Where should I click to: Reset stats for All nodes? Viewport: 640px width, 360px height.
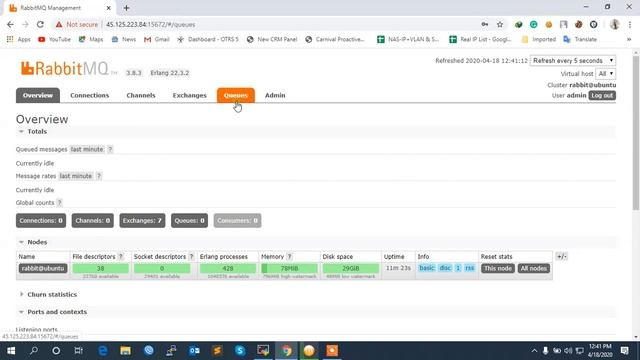[x=534, y=268]
